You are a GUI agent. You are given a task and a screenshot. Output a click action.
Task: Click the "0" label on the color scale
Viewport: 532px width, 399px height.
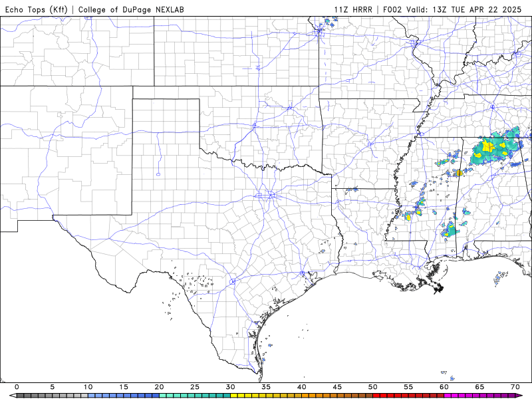pos(17,387)
